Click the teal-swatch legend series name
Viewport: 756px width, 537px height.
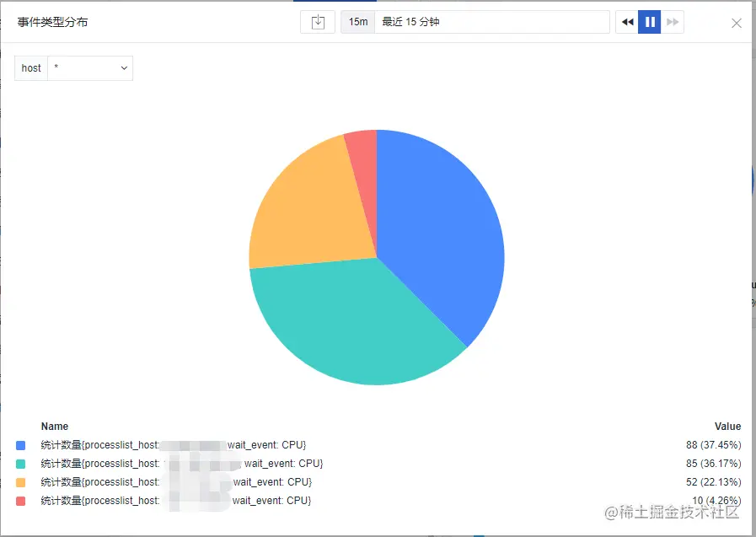182,464
